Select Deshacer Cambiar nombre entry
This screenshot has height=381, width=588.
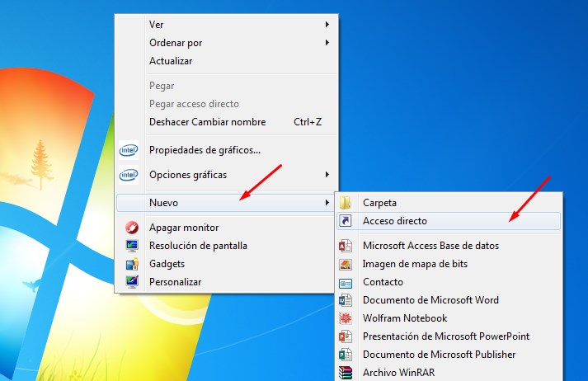226,122
